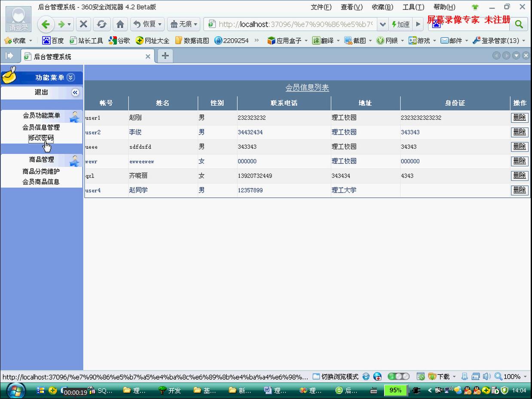Image resolution: width=532 pixels, height=399 pixels.
Task: Click the 95% battery indicator in taskbar
Action: pos(395,390)
